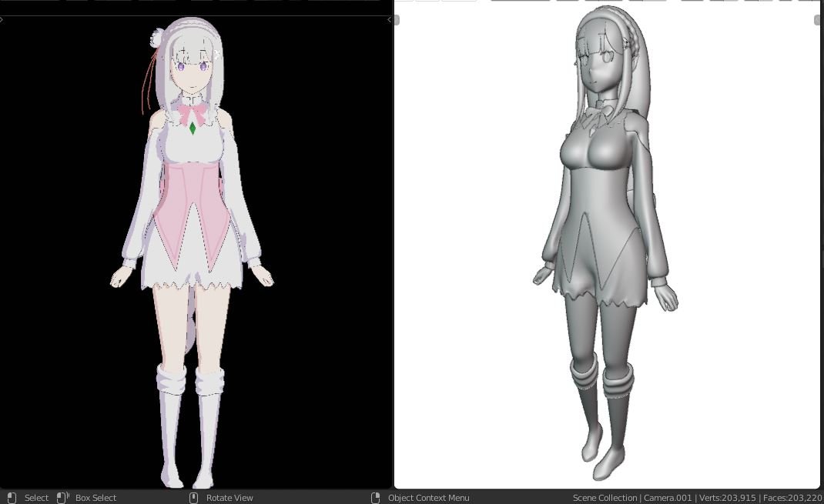Click the 'Select' status bar label
824x504 pixels.
[x=36, y=498]
